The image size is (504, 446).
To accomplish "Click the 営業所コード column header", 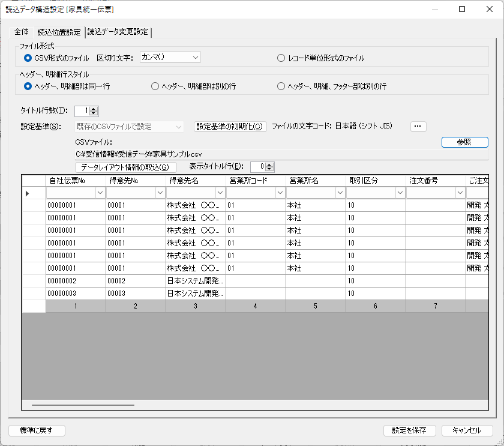I will 256,181.
